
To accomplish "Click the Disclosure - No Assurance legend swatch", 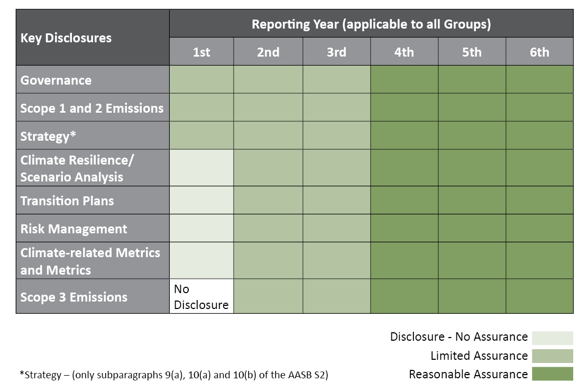I will point(553,338).
